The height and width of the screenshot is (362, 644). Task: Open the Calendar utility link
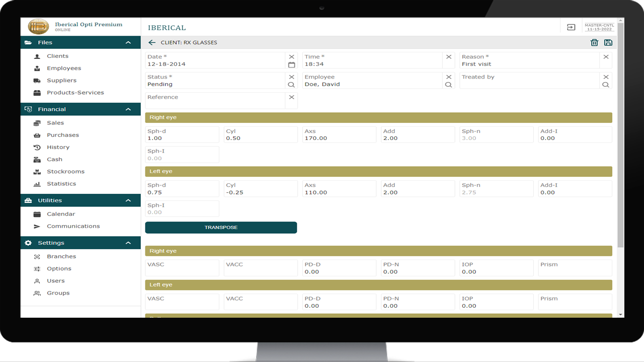61,214
